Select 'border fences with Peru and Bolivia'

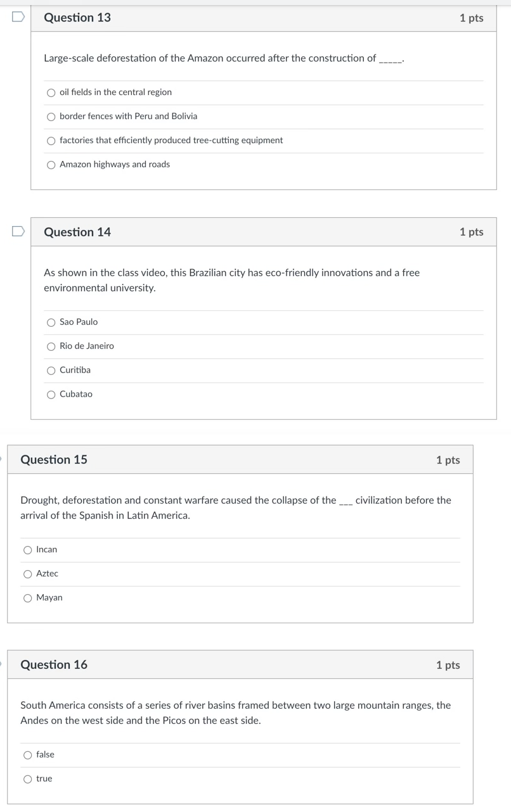(51, 117)
